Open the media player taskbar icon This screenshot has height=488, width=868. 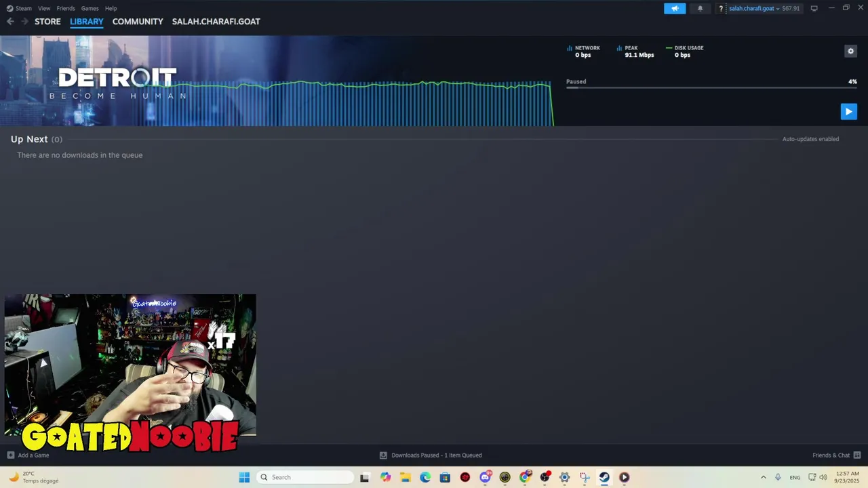tap(624, 477)
